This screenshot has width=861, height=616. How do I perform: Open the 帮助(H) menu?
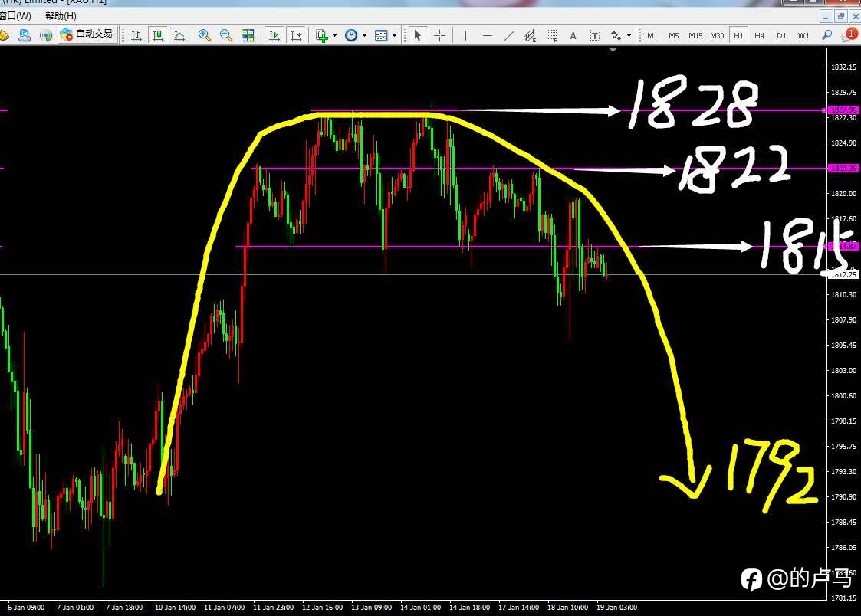pos(61,16)
